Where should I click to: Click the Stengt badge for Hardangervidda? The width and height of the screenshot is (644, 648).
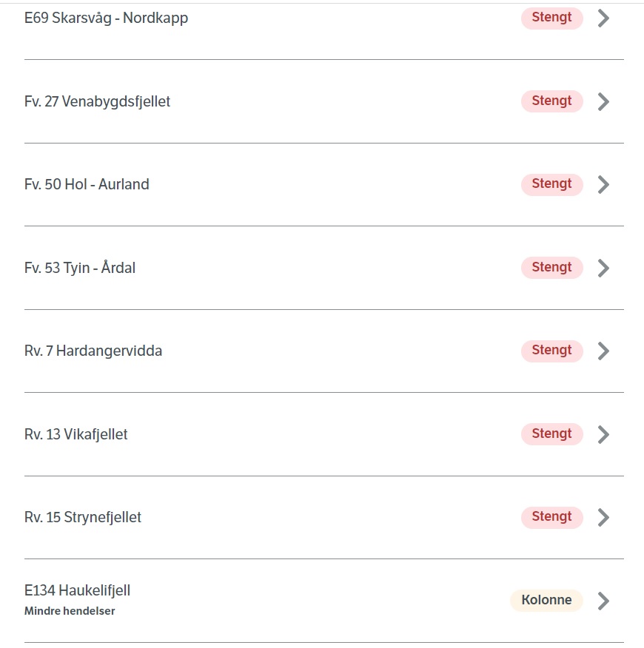point(551,351)
